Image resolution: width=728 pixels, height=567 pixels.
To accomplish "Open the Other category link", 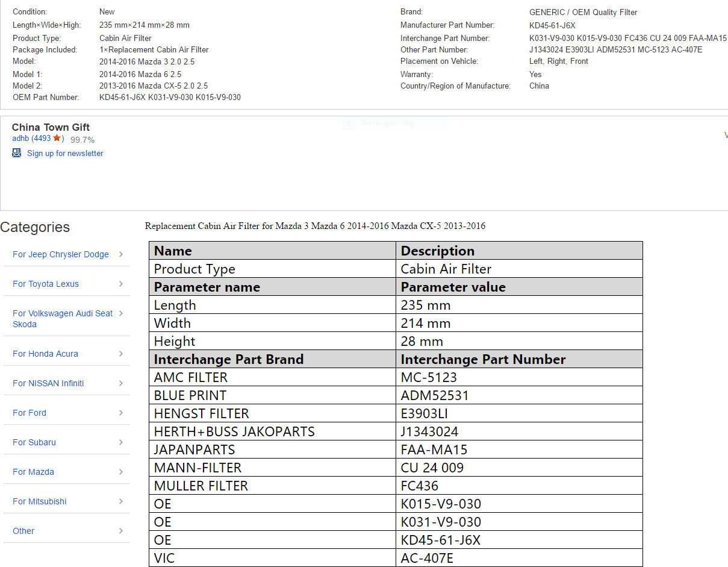I will 23,531.
